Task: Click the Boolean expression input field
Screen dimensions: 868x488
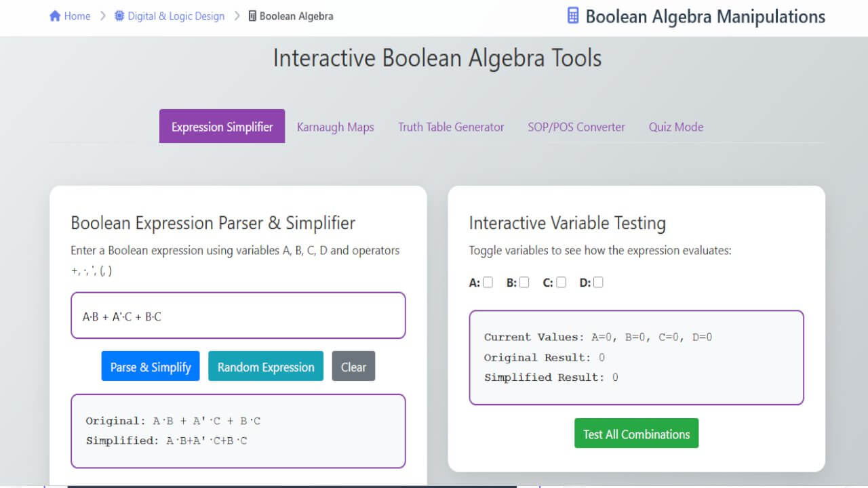Action: point(238,316)
